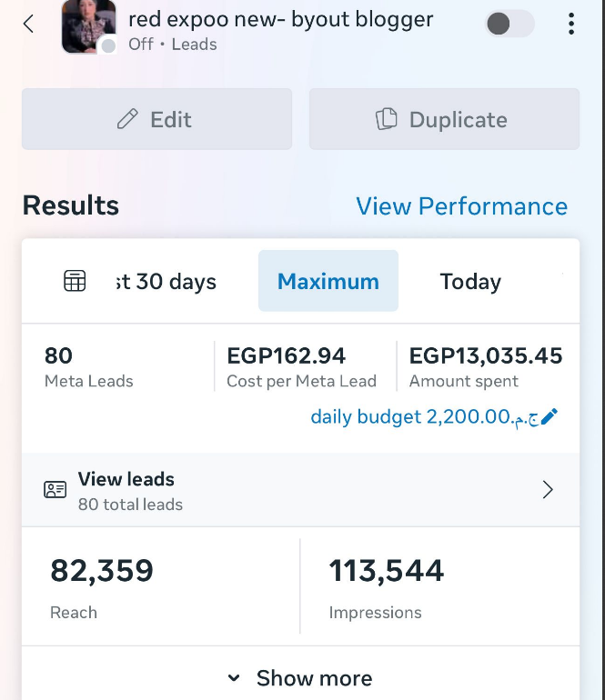Click the copy icon on Duplicate button
Image resolution: width=605 pixels, height=700 pixels.
click(387, 120)
